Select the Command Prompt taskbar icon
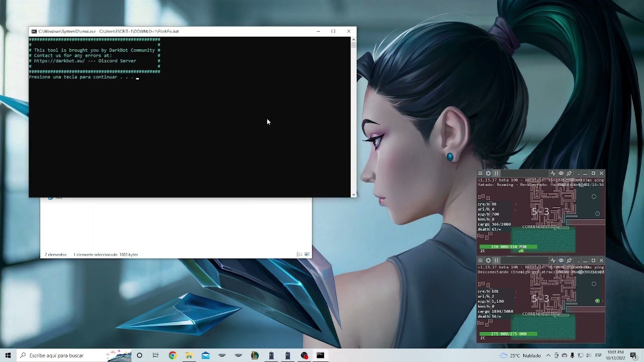The width and height of the screenshot is (644, 362). [x=320, y=355]
